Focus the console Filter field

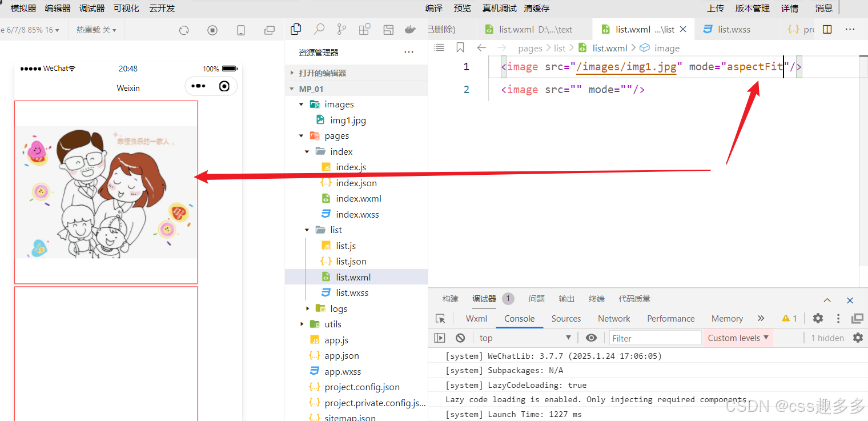655,338
